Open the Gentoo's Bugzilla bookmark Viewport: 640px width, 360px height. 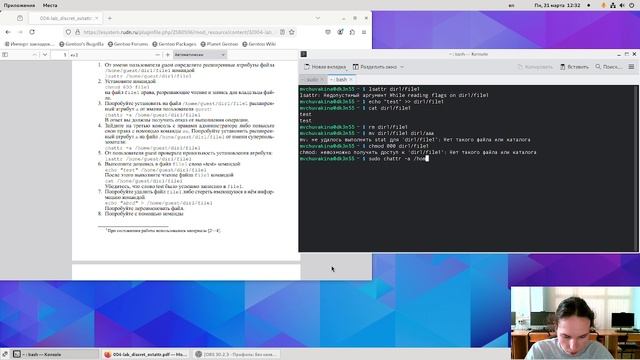pyautogui.click(x=82, y=44)
